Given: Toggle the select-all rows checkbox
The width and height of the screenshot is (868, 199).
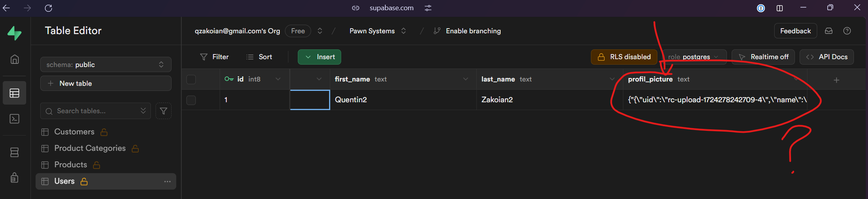Looking at the screenshot, I should tap(191, 80).
